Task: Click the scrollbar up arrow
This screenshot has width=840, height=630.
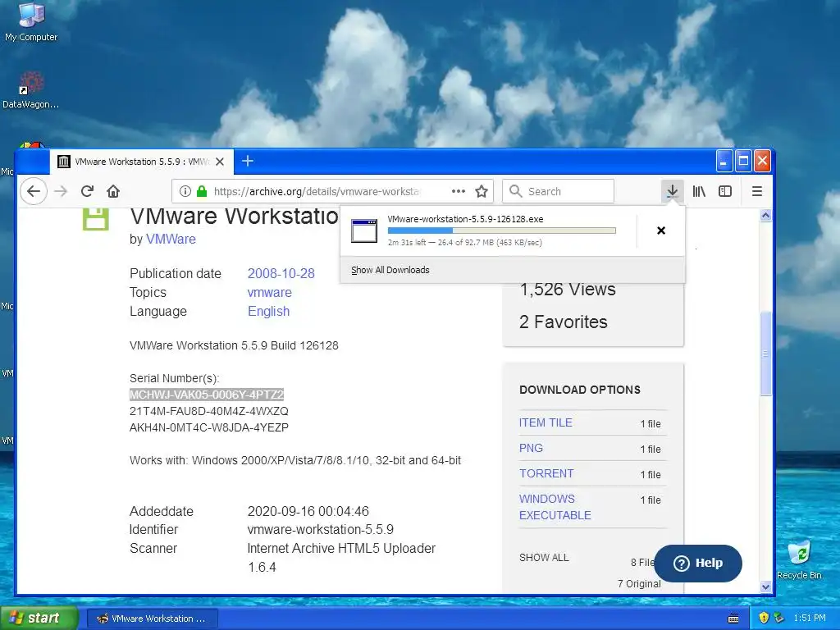Action: [x=766, y=216]
